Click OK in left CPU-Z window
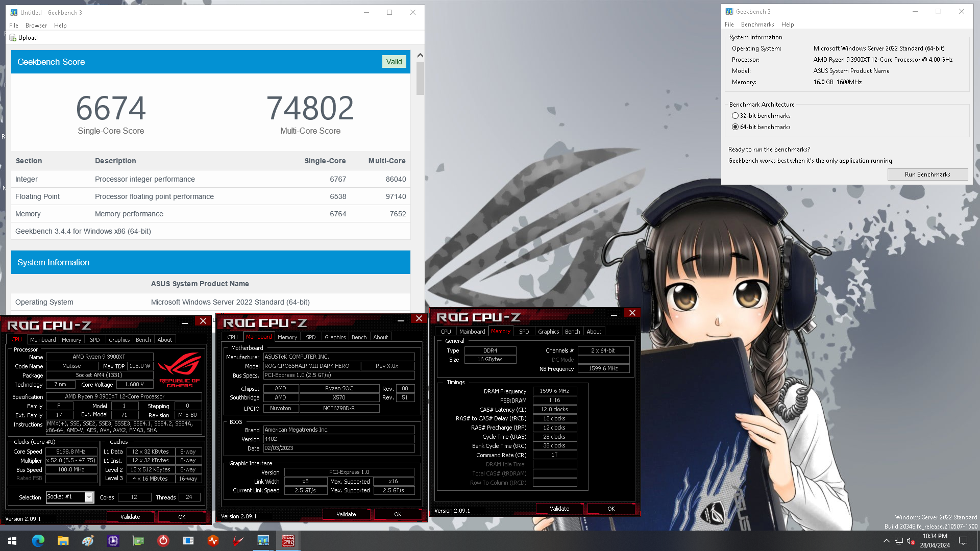Screen dimensions: 980x551 click(x=182, y=517)
